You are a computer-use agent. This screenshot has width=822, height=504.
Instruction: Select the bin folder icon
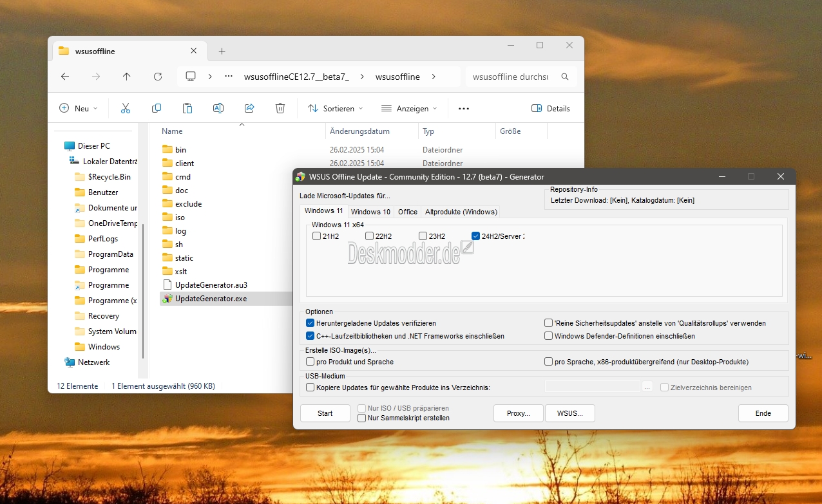coord(167,149)
